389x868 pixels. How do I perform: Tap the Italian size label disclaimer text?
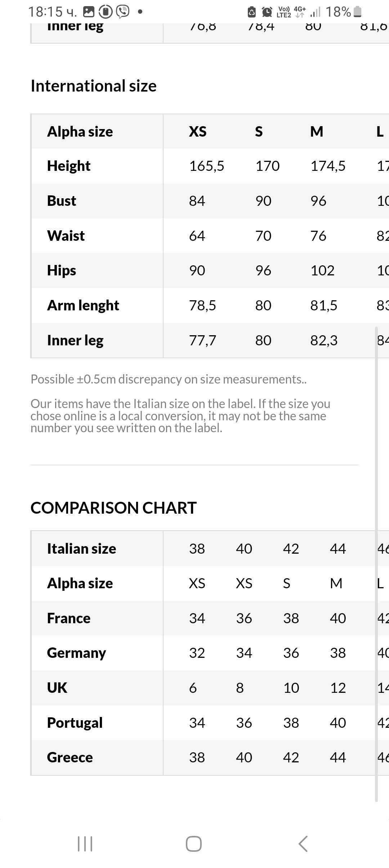(x=180, y=416)
